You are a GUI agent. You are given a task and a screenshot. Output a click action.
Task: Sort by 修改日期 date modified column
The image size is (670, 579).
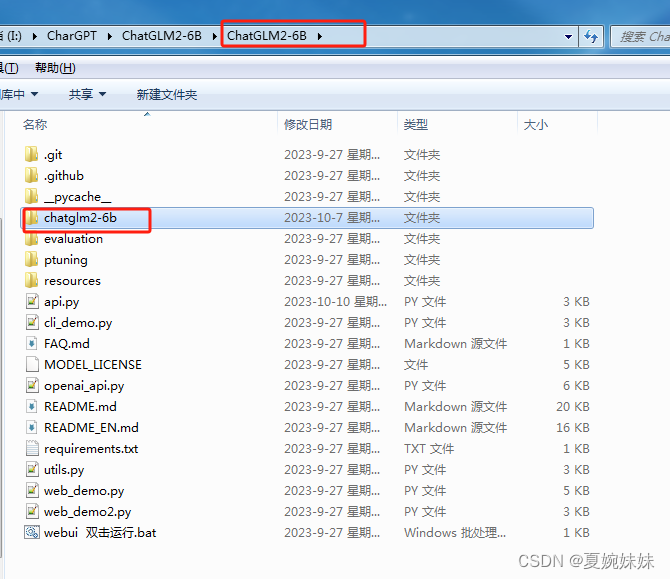pyautogui.click(x=308, y=124)
